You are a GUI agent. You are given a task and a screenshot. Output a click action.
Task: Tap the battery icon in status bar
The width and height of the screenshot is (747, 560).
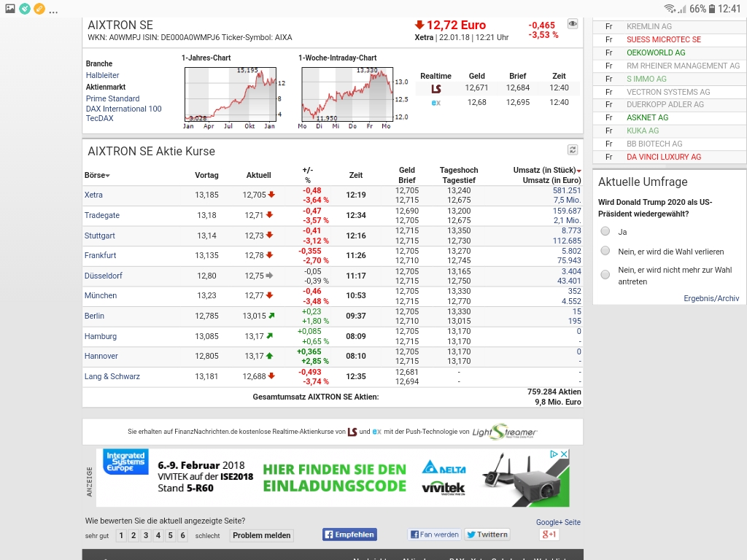click(x=712, y=9)
